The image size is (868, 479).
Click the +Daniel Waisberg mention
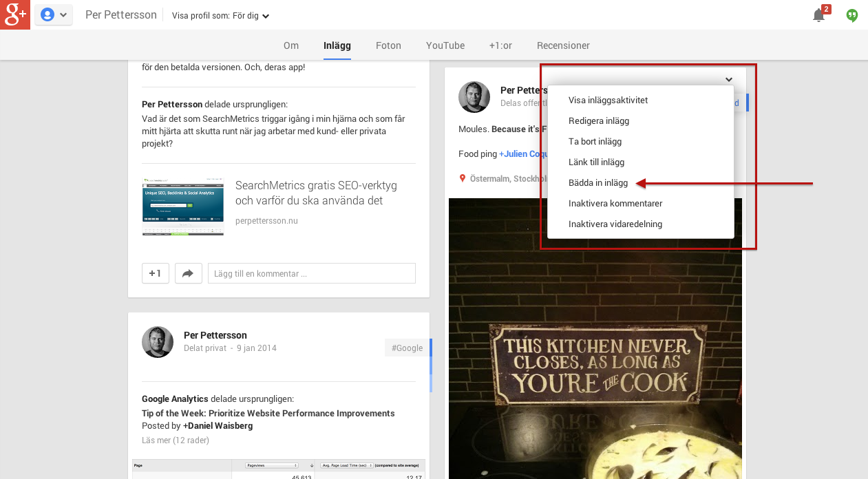coord(218,425)
